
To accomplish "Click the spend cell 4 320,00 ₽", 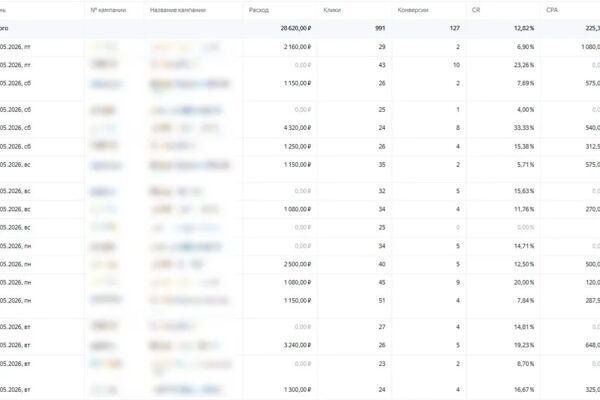I will pyautogui.click(x=297, y=127).
